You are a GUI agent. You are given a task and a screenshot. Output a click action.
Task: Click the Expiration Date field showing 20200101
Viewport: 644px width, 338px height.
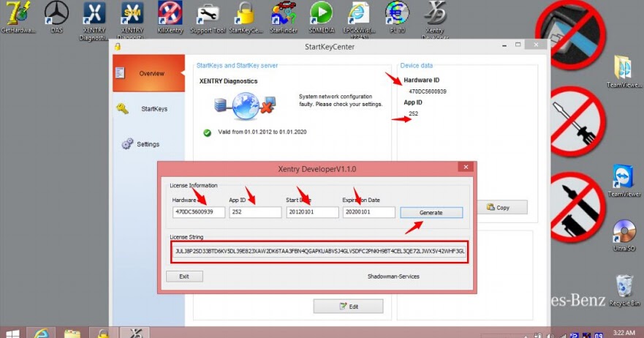(x=369, y=212)
